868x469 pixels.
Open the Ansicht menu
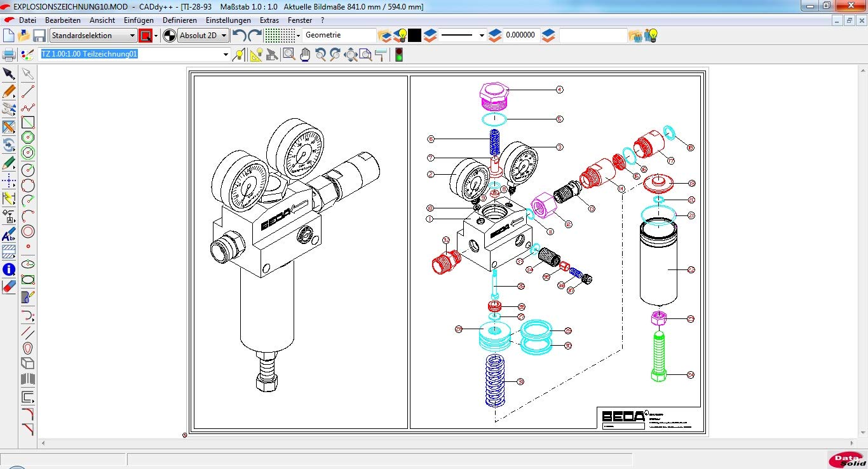[102, 20]
